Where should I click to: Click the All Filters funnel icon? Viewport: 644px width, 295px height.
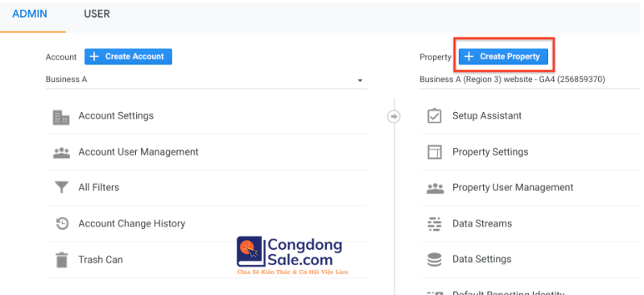tap(62, 188)
